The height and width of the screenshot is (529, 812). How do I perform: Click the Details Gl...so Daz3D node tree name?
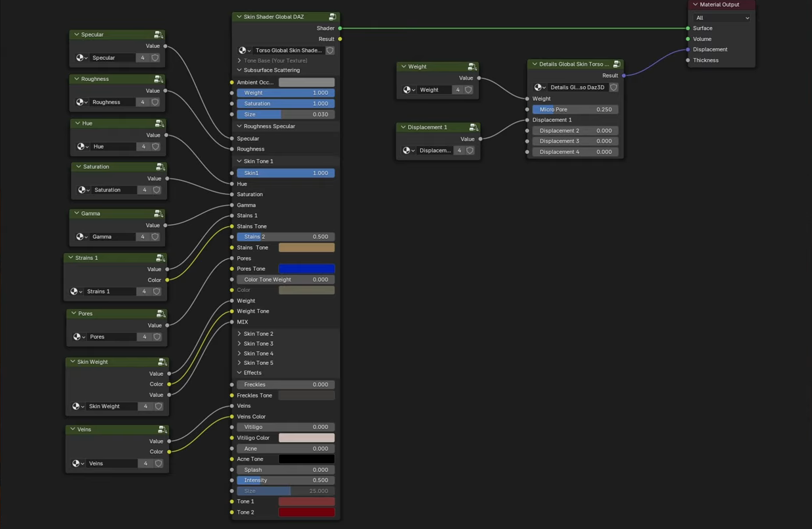[577, 88]
